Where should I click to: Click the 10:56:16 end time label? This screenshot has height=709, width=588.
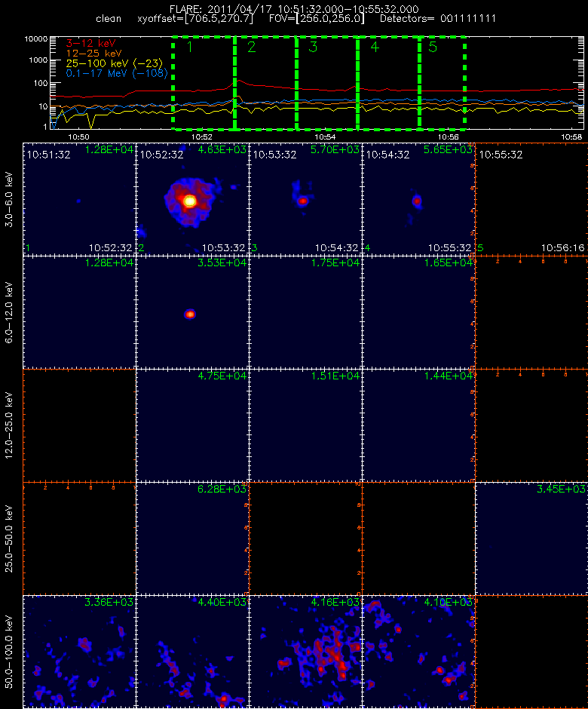[x=562, y=248]
